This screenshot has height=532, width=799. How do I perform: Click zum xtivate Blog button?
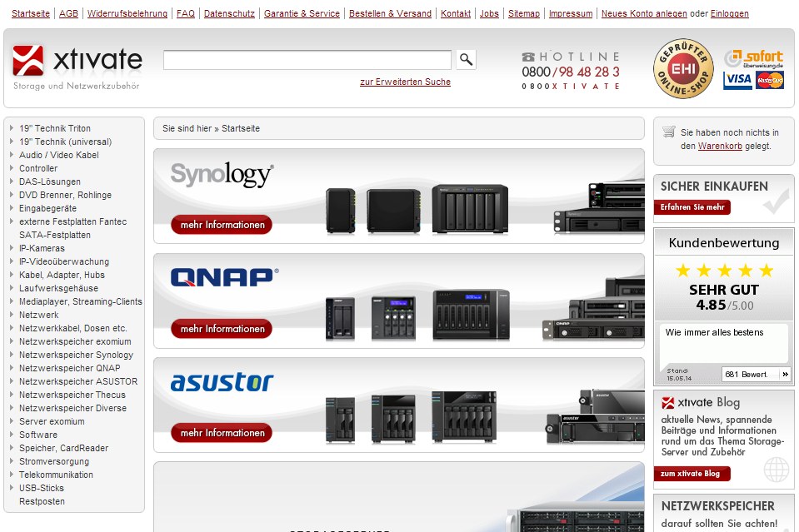pos(692,474)
